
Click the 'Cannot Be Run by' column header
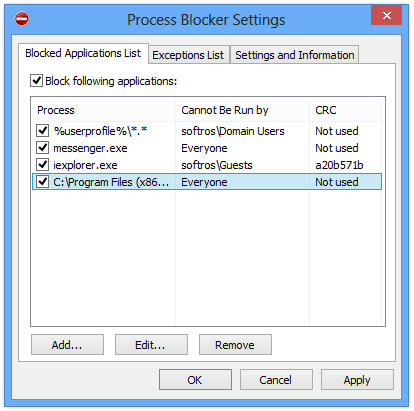242,110
